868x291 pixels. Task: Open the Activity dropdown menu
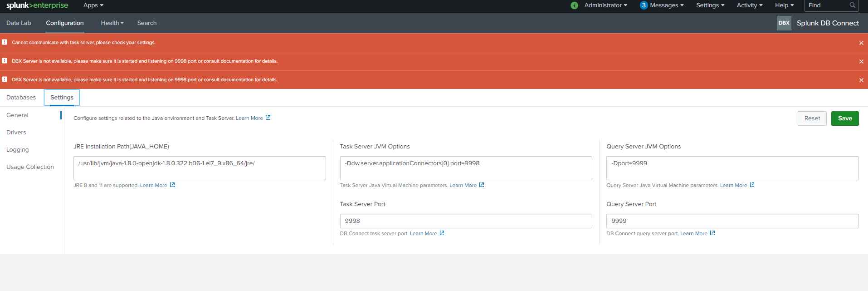749,5
